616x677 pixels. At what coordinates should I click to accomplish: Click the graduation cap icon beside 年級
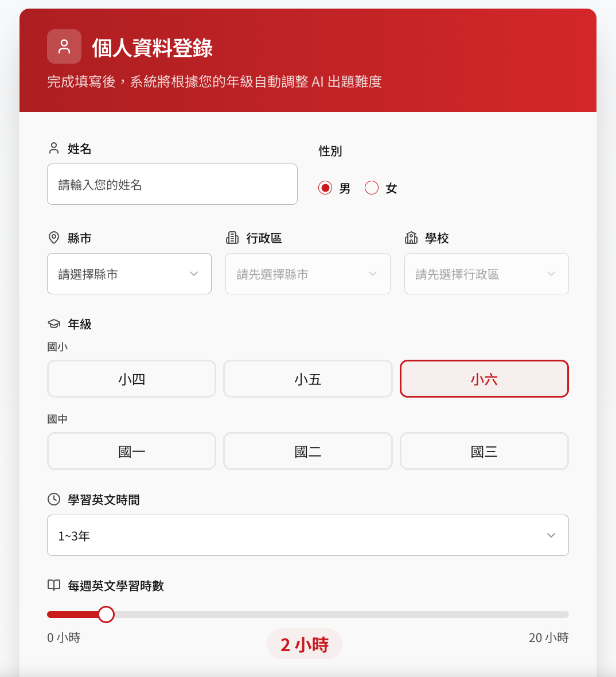[x=54, y=324]
